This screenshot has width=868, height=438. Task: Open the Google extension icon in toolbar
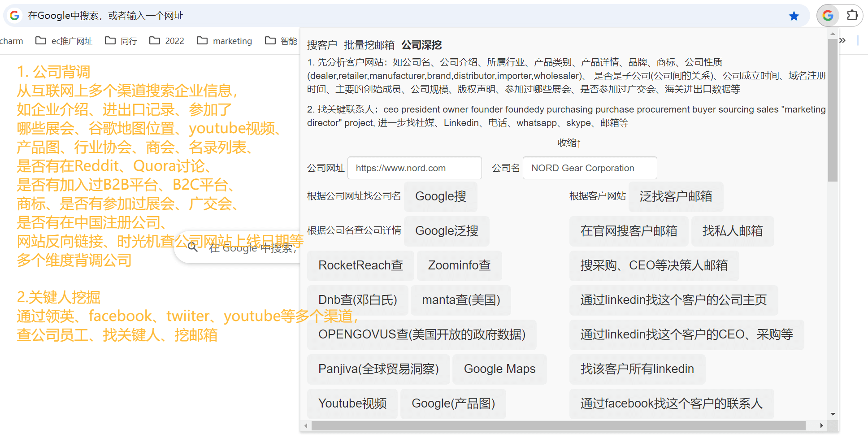pyautogui.click(x=828, y=16)
